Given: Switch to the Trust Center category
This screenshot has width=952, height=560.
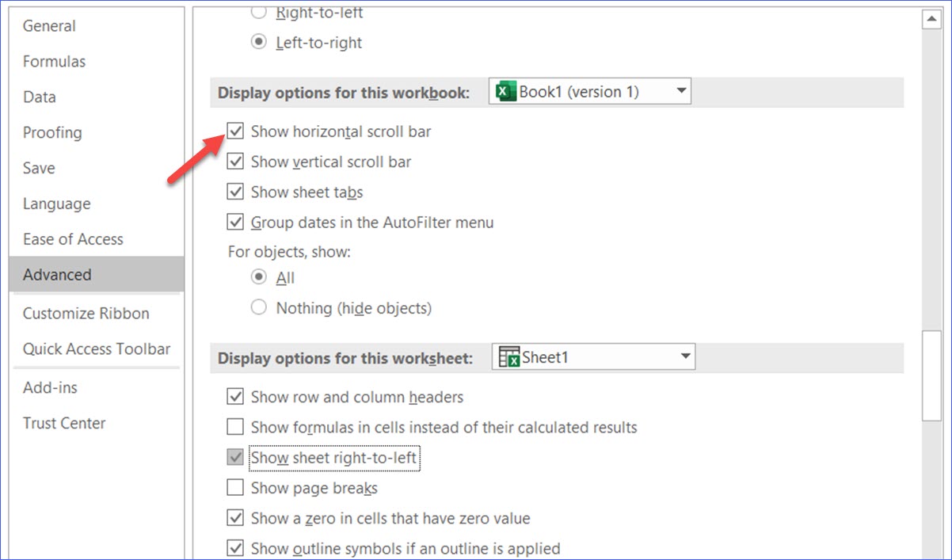Looking at the screenshot, I should pyautogui.click(x=64, y=423).
